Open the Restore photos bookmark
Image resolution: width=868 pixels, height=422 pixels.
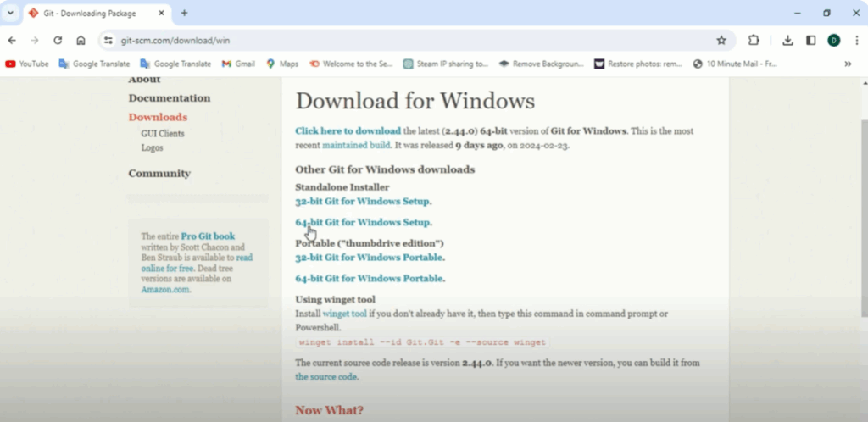click(x=638, y=64)
